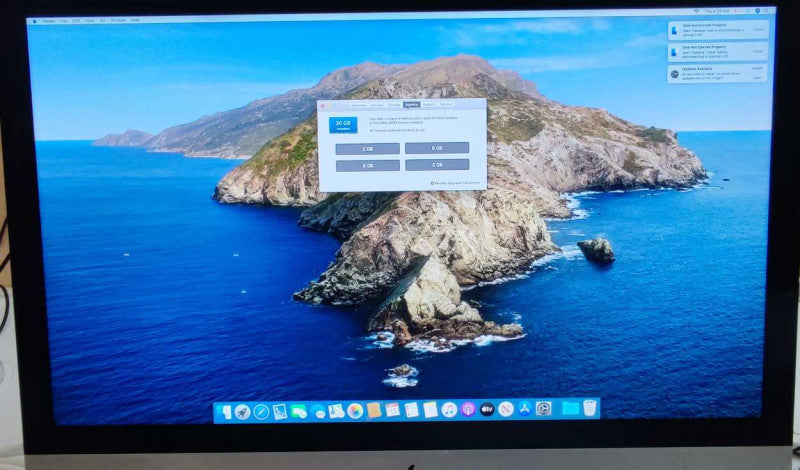Select the 2 GB slot in top row
800x470 pixels.
(x=367, y=149)
